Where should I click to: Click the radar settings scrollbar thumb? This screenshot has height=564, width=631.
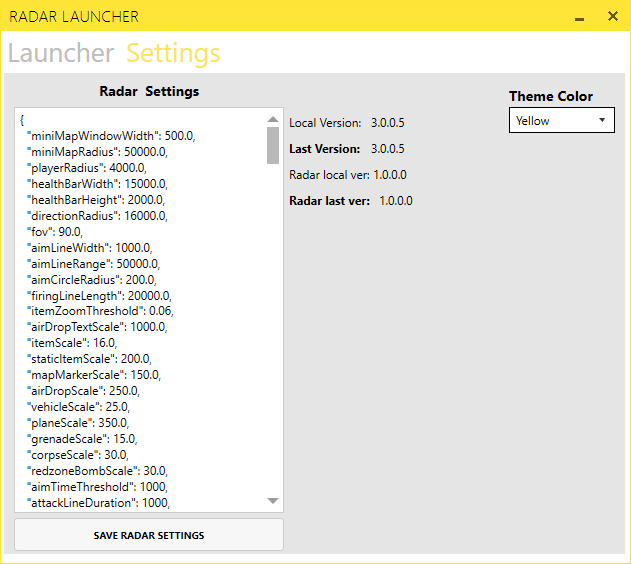click(x=273, y=145)
